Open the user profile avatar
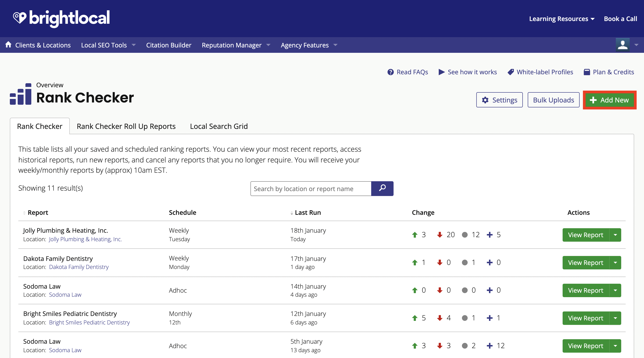The height and width of the screenshot is (358, 644). click(623, 45)
